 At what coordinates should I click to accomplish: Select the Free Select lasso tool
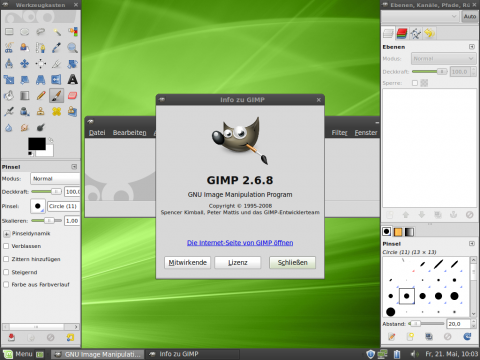tap(41, 32)
